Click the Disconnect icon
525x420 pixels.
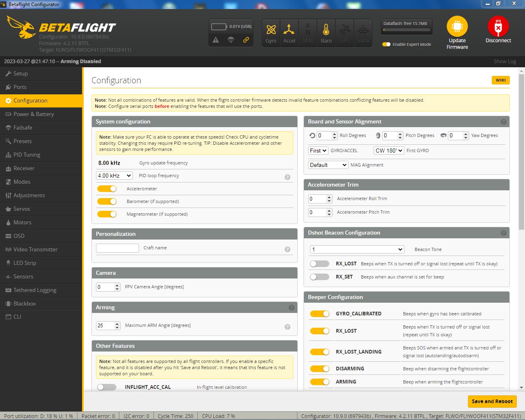(x=498, y=29)
